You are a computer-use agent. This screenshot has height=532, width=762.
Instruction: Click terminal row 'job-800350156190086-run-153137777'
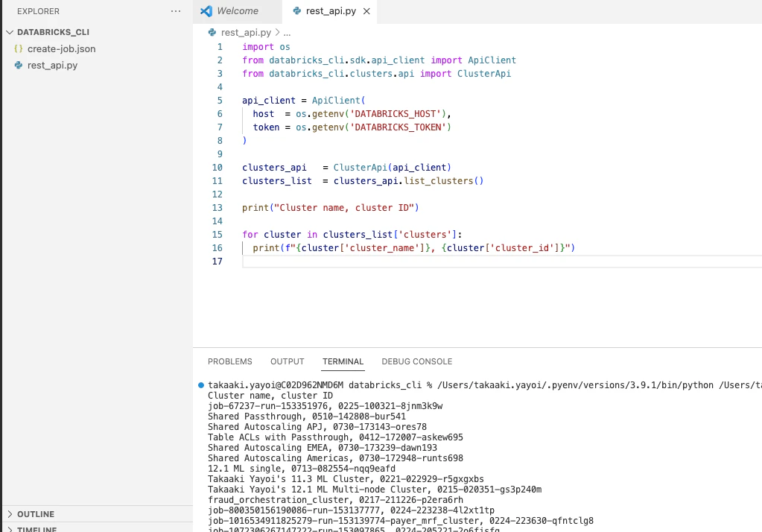point(351,510)
